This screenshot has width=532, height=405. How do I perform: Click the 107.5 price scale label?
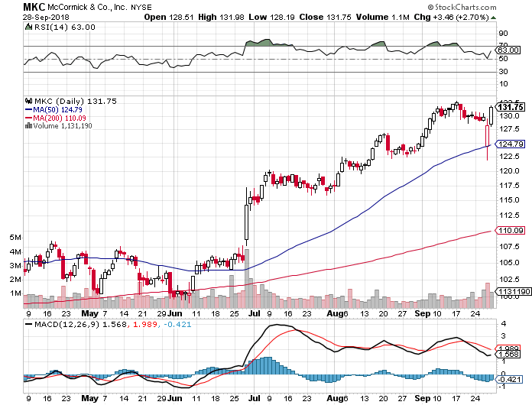pos(509,247)
